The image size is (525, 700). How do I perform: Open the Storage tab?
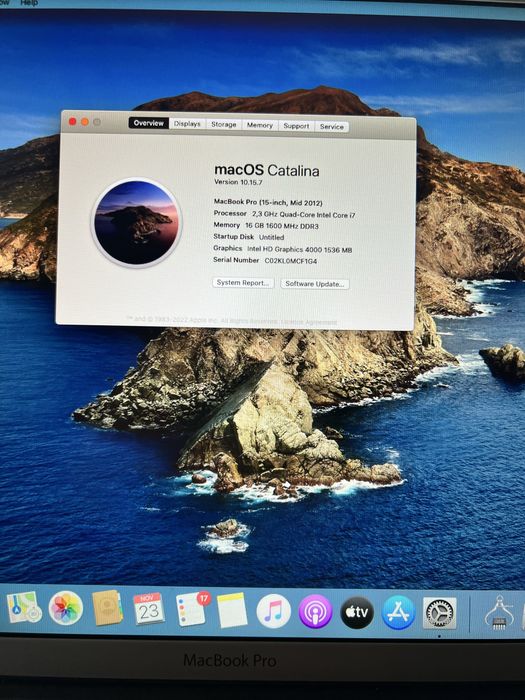(224, 125)
